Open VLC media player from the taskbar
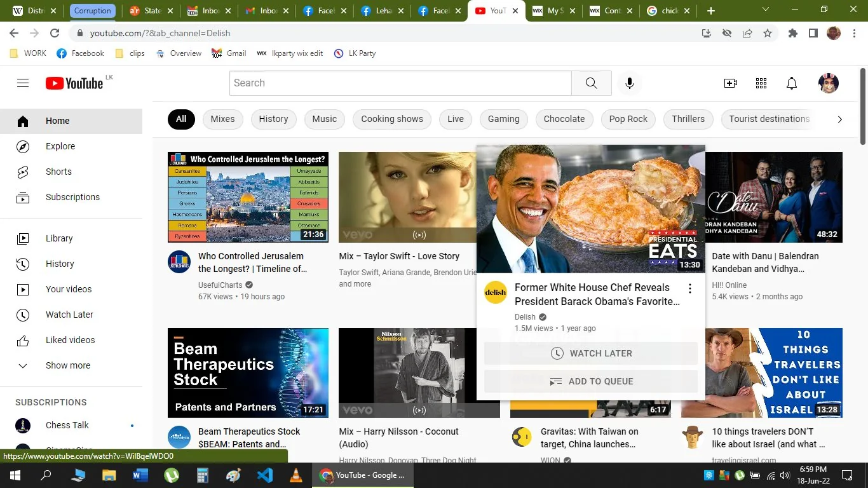 point(295,475)
